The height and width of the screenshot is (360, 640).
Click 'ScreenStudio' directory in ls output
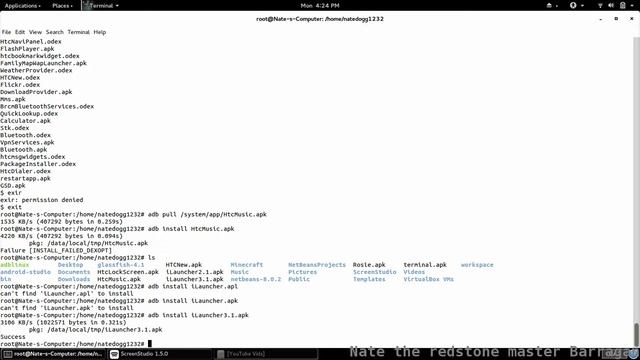pos(375,272)
